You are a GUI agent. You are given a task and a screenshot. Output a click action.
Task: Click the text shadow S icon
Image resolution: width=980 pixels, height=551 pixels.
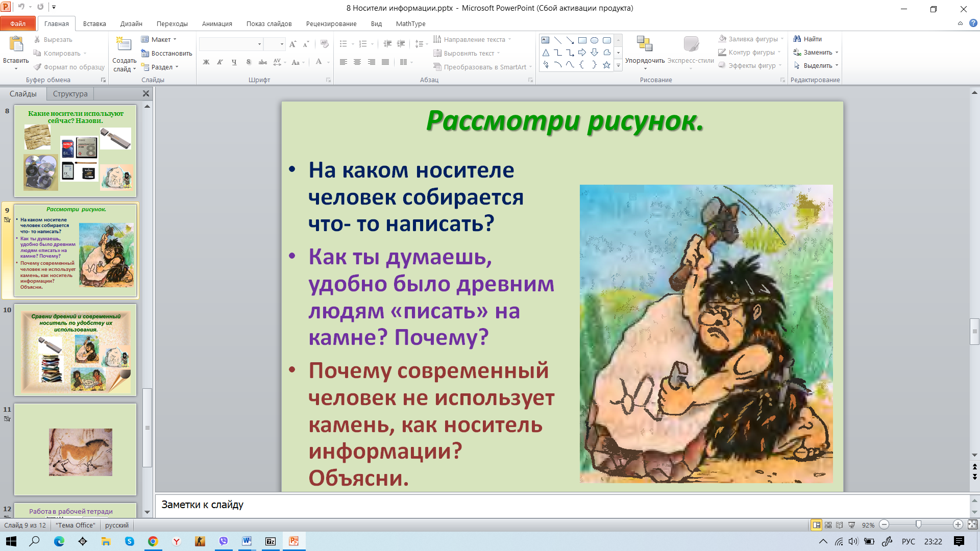tap(249, 62)
